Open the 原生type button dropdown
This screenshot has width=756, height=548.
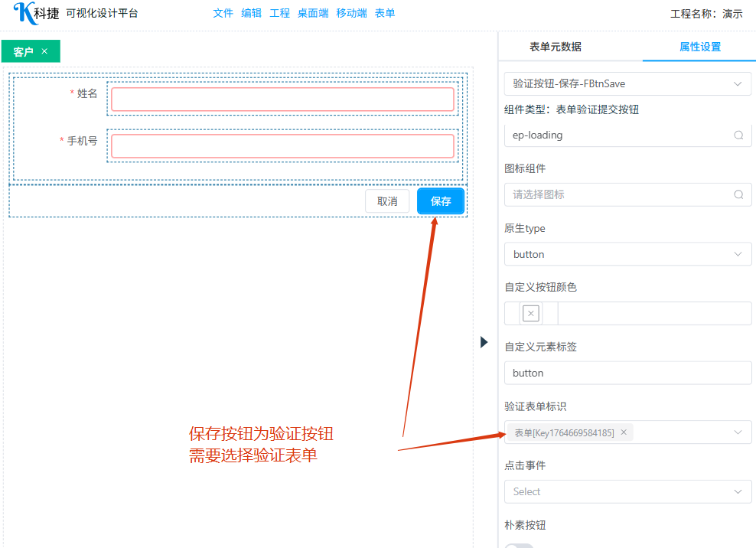738,254
